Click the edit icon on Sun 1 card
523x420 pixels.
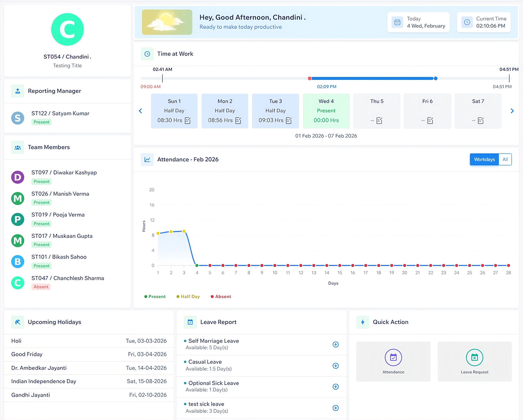pos(188,120)
